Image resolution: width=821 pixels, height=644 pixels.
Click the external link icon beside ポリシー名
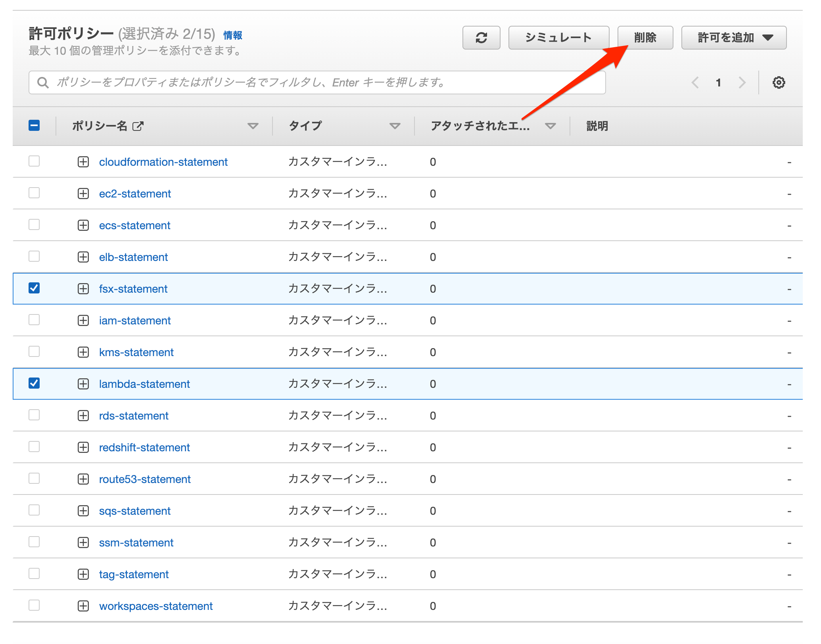click(x=138, y=126)
